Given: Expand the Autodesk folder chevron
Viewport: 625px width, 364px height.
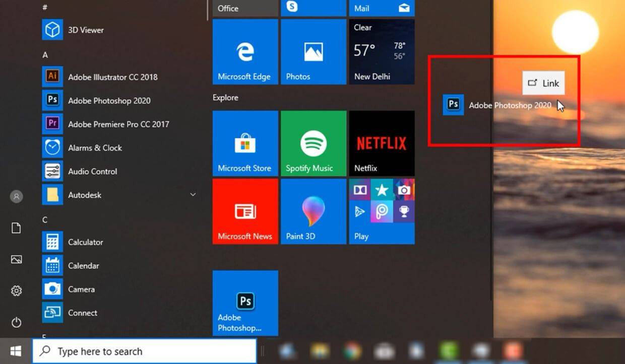Looking at the screenshot, I should click(x=193, y=195).
